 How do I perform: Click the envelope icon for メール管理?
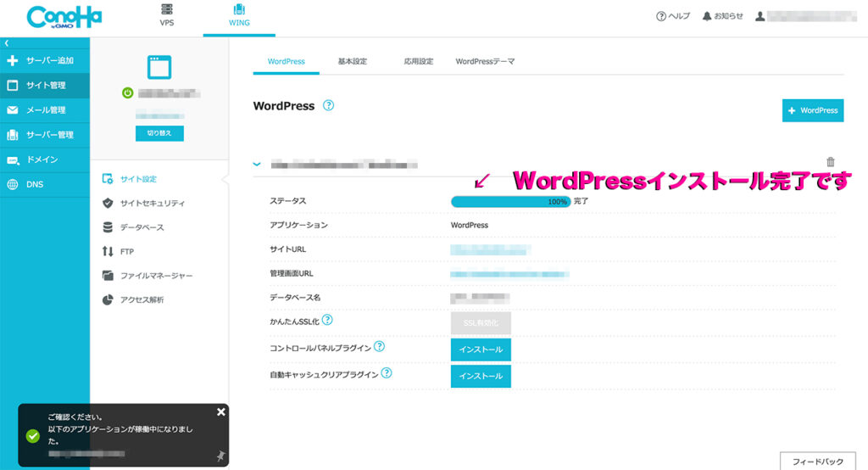[12, 109]
